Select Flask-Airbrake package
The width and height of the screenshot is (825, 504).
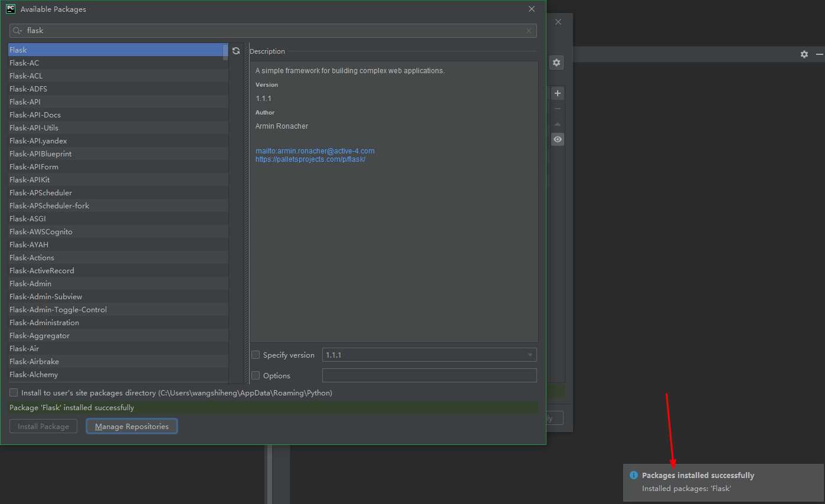tap(118, 362)
